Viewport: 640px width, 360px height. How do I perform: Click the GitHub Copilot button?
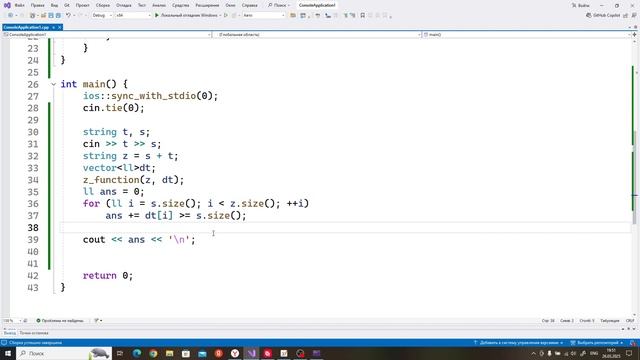point(603,15)
